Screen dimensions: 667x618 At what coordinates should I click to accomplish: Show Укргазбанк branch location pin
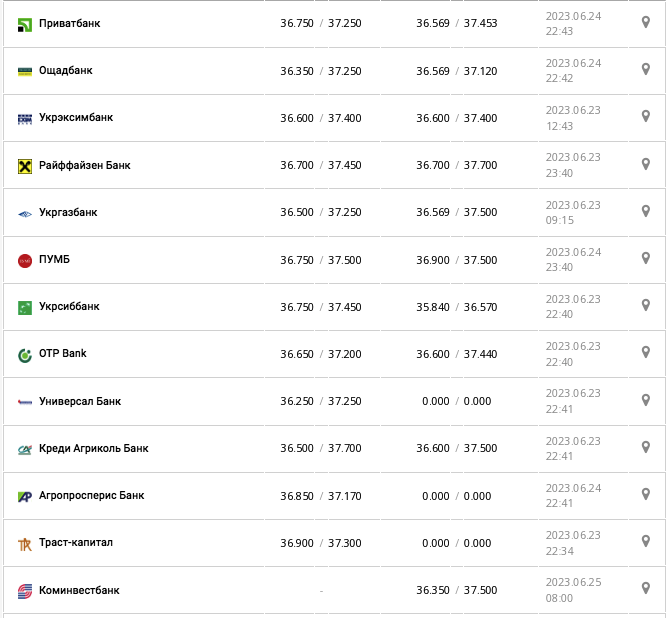(x=646, y=211)
